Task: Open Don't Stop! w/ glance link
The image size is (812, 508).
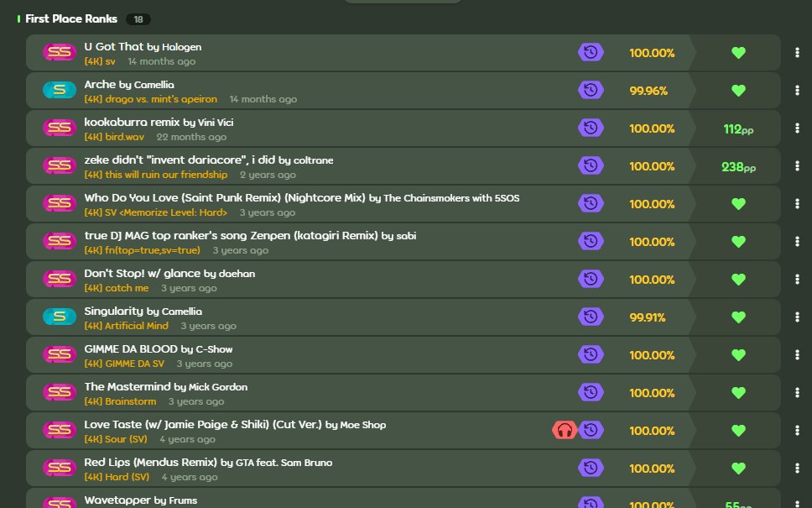Action: tap(169, 273)
